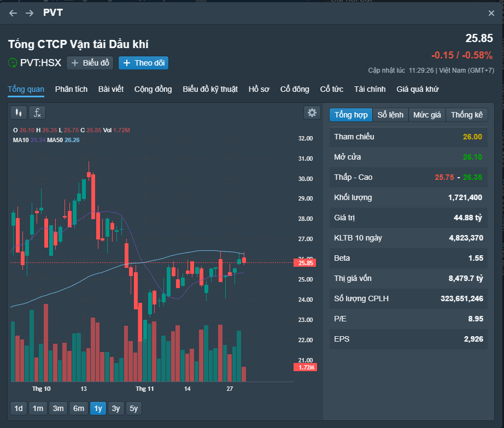Click the Thg 11 date label on time axis
Viewport: 504px width, 428px height.
tap(145, 389)
